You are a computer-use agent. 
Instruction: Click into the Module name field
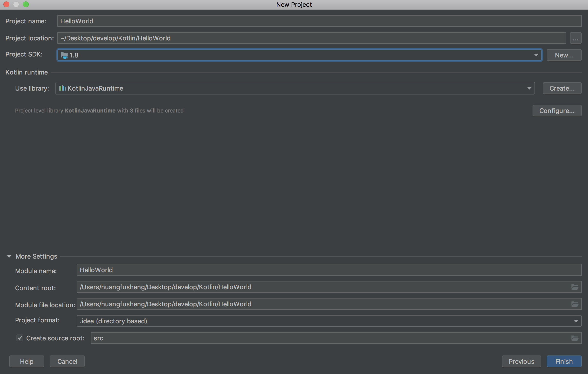point(329,270)
